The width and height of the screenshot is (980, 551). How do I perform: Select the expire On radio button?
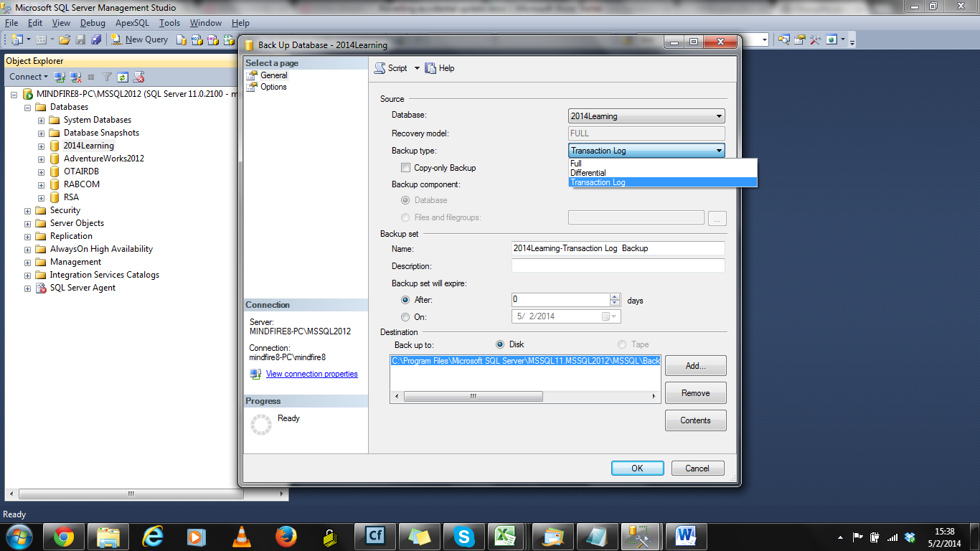tap(406, 316)
